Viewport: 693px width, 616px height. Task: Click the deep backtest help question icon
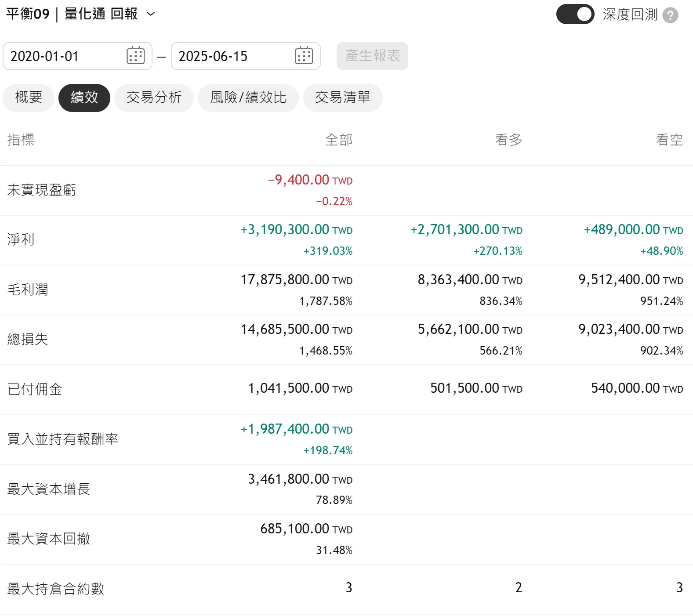pyautogui.click(x=670, y=15)
